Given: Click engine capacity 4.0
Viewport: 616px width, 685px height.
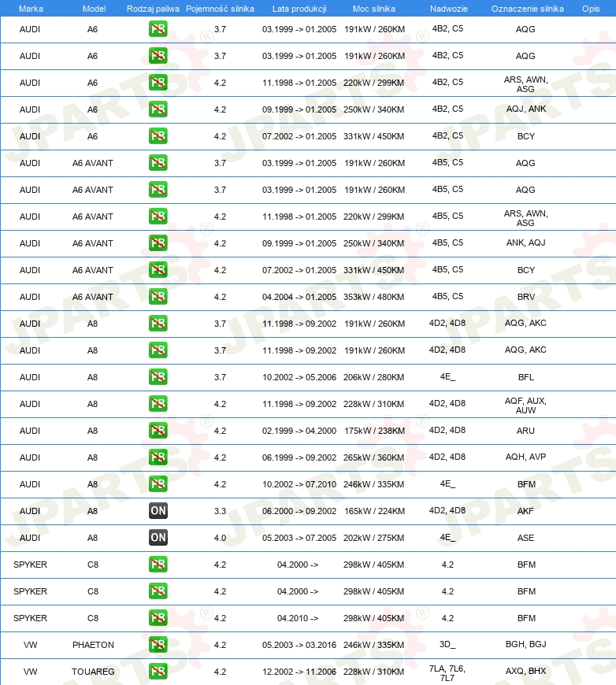Looking at the screenshot, I should click(x=220, y=538).
